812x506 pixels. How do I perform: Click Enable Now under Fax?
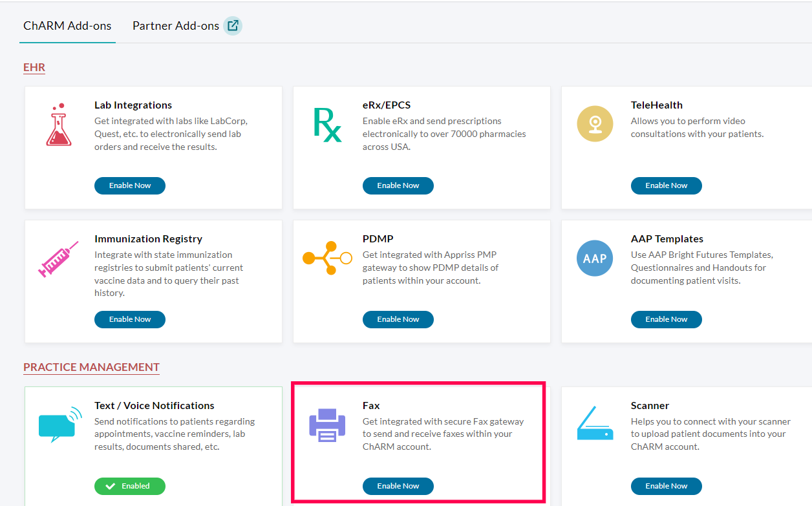pos(398,486)
